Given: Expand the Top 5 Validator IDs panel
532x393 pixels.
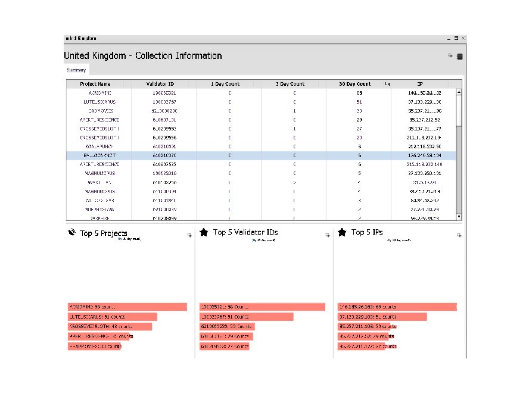Looking at the screenshot, I should (x=328, y=235).
